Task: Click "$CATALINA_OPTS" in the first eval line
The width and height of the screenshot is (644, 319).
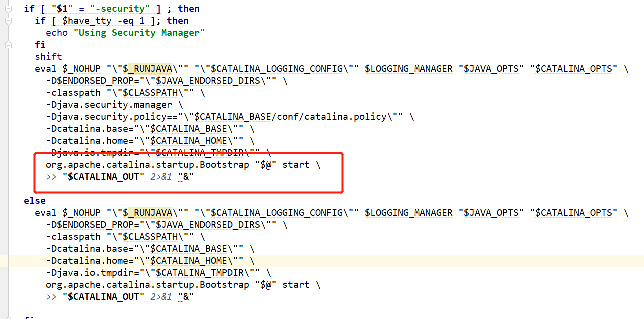Action: [x=574, y=69]
